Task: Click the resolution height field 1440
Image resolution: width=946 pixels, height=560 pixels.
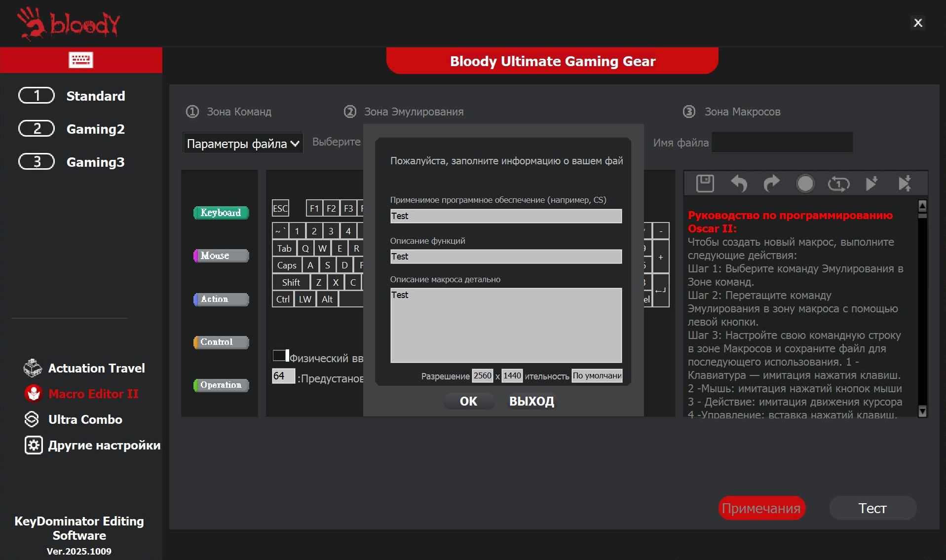Action: click(512, 375)
